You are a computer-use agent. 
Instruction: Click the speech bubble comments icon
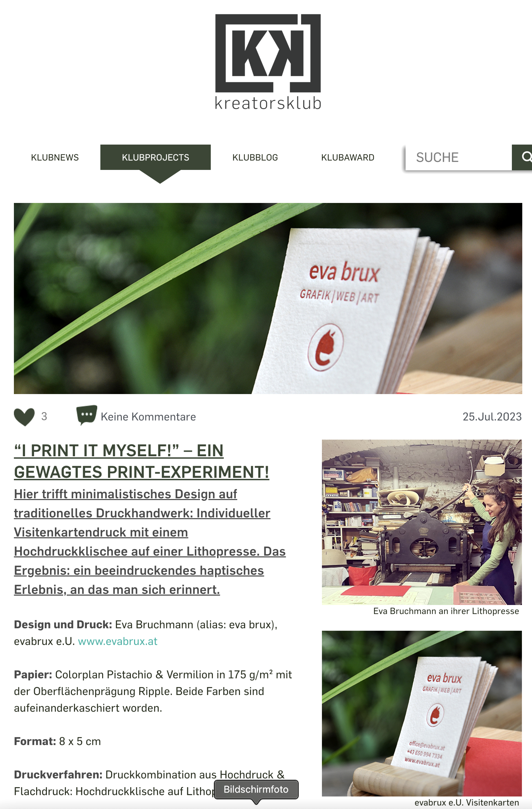(x=86, y=415)
